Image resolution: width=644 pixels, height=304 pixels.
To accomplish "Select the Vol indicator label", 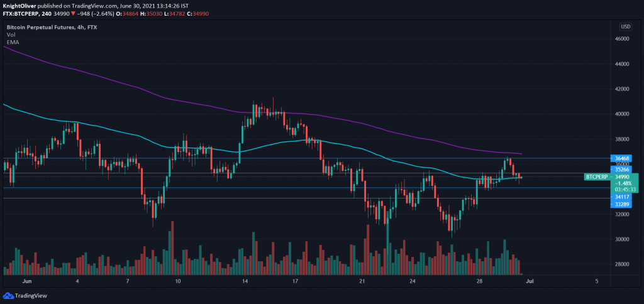I will coord(11,35).
